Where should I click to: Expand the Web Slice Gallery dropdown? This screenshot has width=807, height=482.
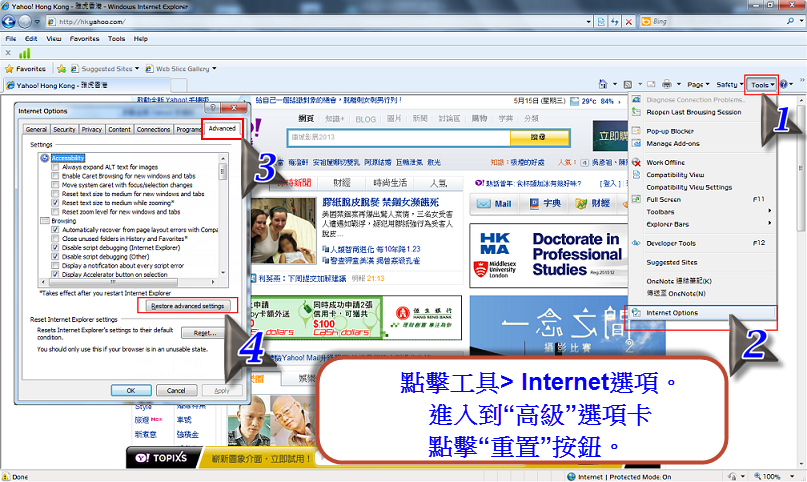[x=214, y=68]
